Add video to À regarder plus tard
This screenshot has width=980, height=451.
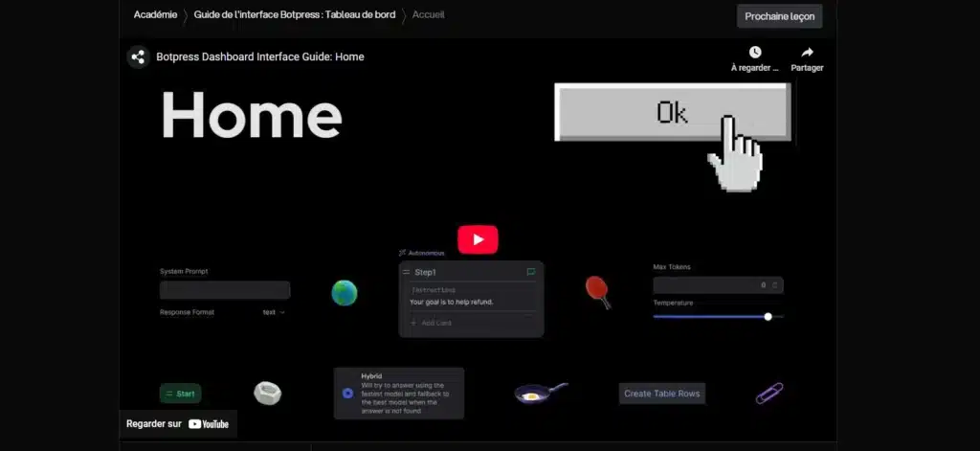tap(755, 58)
